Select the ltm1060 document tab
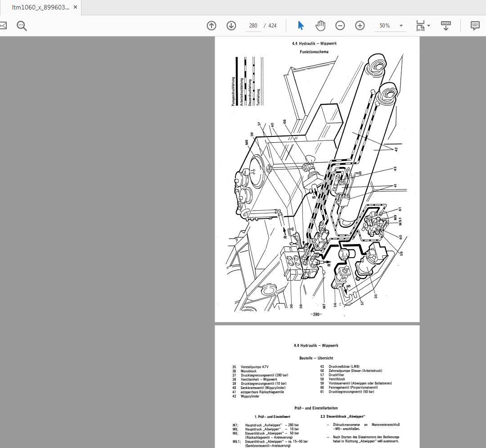This screenshot has width=486, height=448. (40, 8)
